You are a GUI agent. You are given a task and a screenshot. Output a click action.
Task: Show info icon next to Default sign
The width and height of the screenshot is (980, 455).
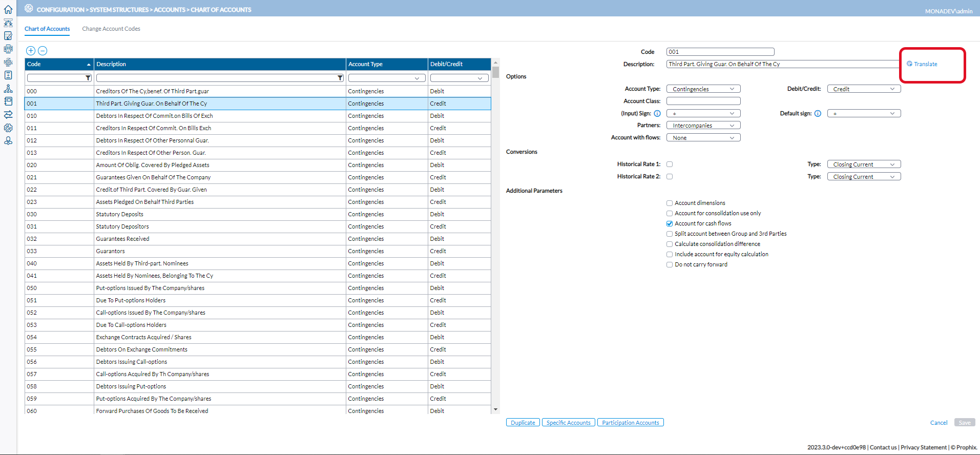[818, 114]
